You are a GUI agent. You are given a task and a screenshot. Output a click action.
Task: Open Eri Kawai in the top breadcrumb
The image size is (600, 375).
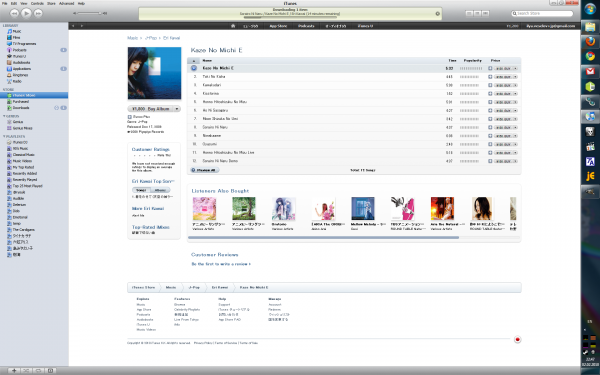[x=171, y=38]
